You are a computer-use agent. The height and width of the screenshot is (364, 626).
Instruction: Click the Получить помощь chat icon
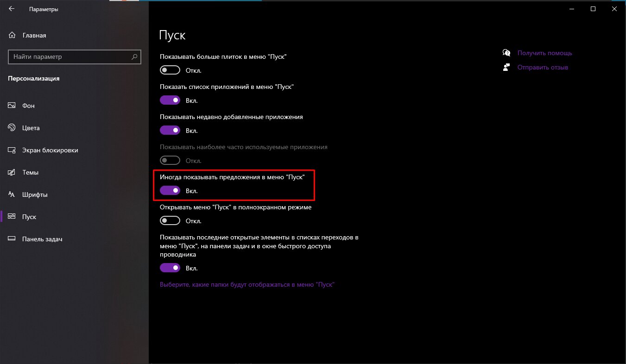click(x=506, y=53)
